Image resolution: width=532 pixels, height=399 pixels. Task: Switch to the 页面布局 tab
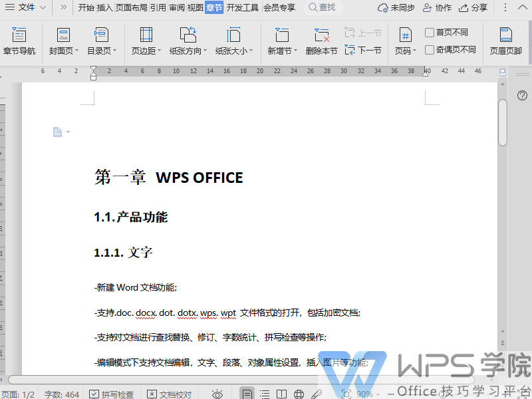[x=131, y=7]
